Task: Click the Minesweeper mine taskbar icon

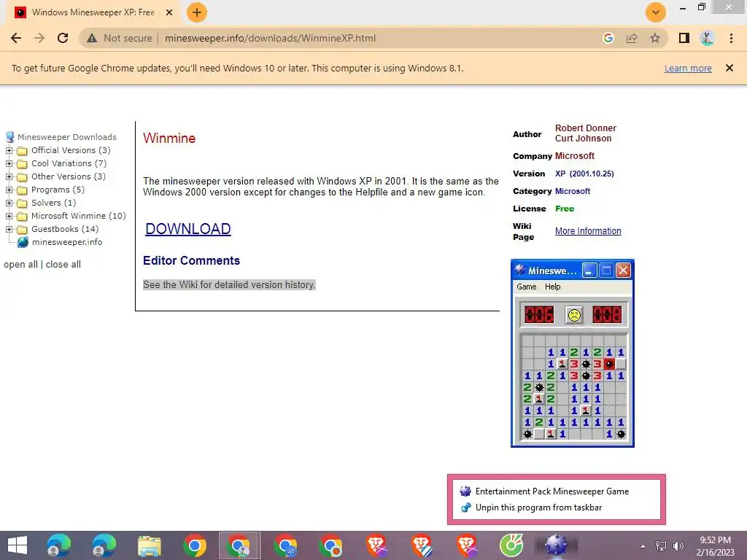Action: click(x=556, y=545)
